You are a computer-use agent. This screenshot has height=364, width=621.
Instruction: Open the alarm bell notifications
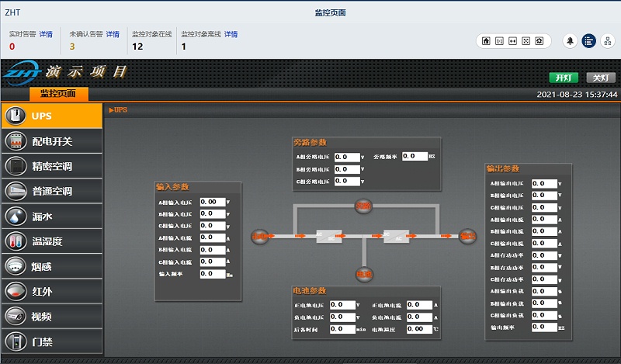coord(570,41)
